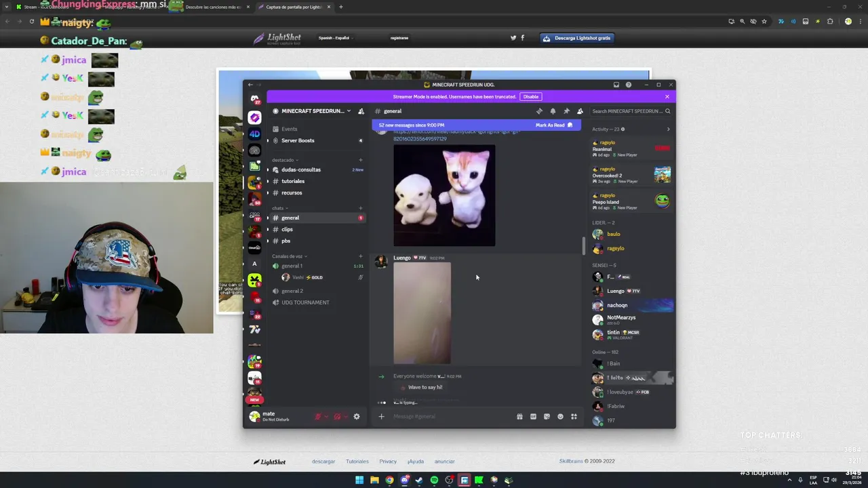This screenshot has height=488, width=868.
Task: Click Mark As Read button
Action: pyautogui.click(x=554, y=125)
